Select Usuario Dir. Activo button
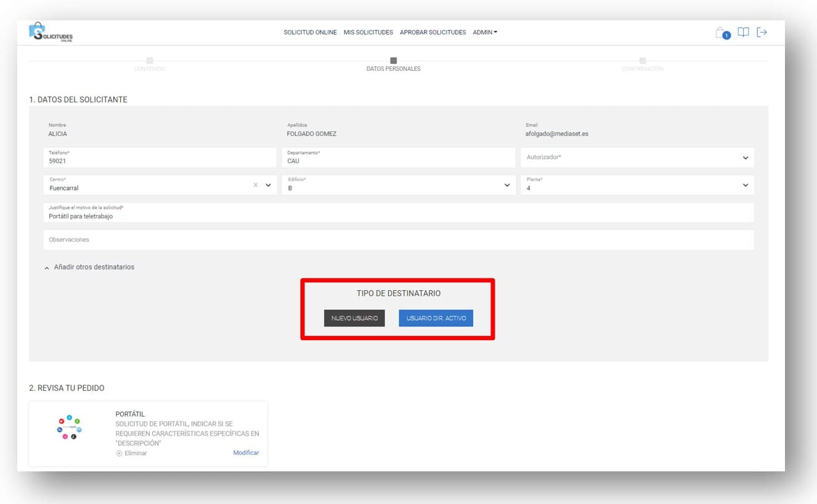Image resolution: width=817 pixels, height=504 pixels. click(x=436, y=318)
